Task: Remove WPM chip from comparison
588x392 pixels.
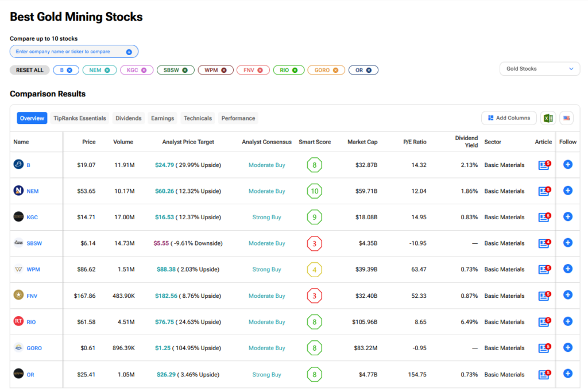Action: coord(224,70)
